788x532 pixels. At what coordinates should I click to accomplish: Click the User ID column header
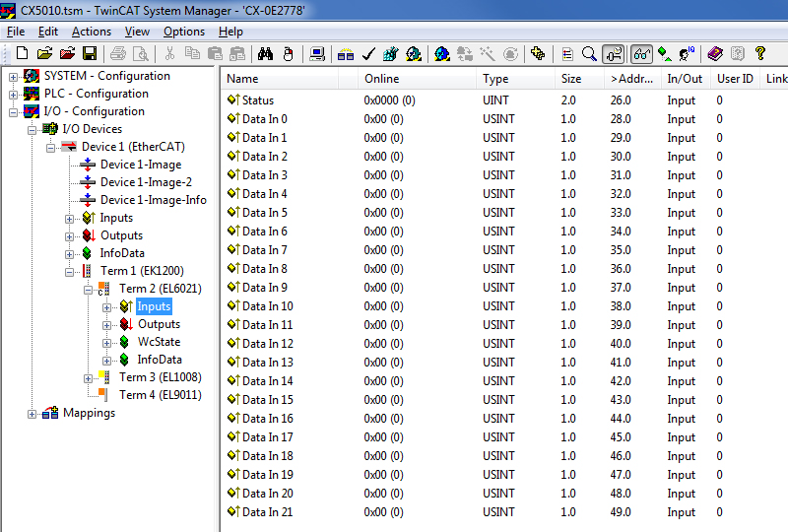coord(735,79)
